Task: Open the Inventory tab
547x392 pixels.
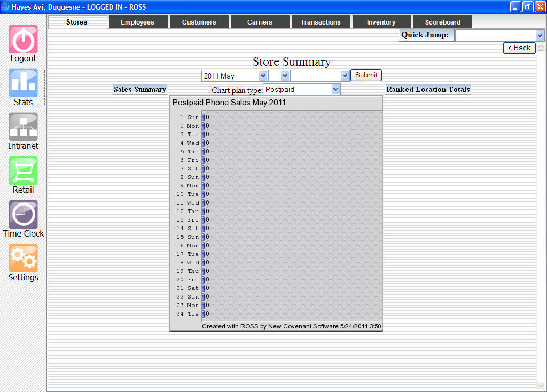Action: tap(381, 22)
